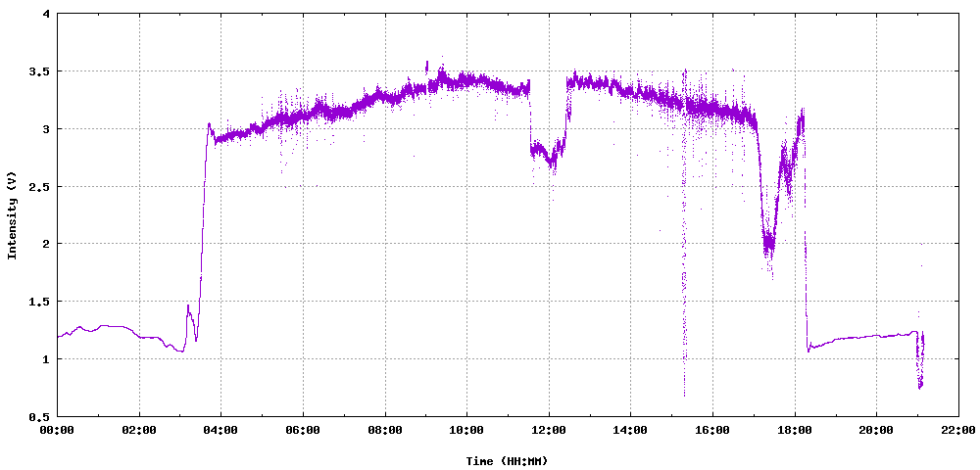The image size is (980, 470).
Task: Click the 0.5 y-axis tick label
Action: [x=41, y=416]
